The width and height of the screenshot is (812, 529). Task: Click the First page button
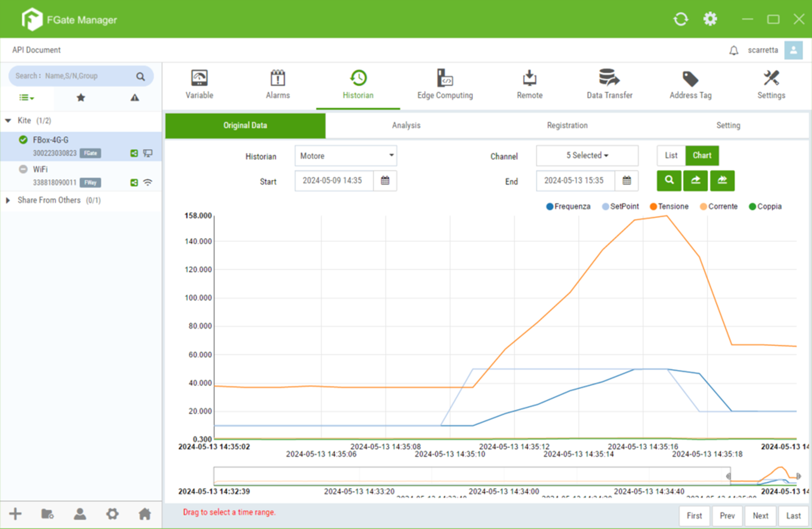point(694,516)
